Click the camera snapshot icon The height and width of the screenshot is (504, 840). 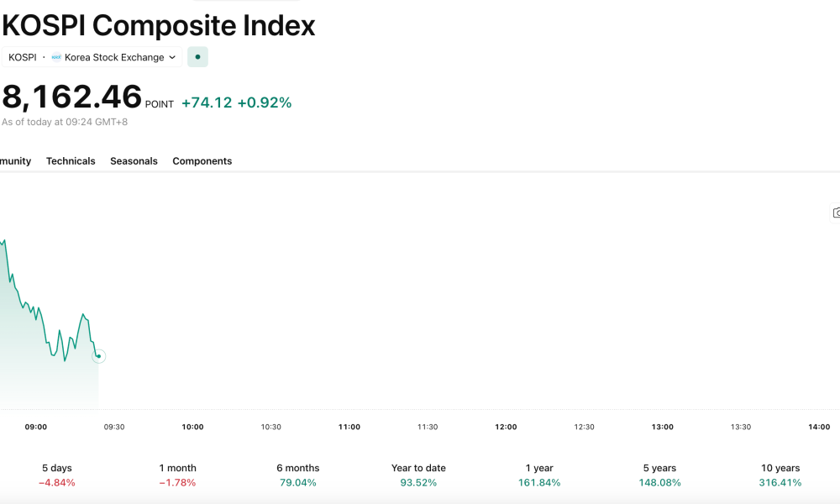[x=836, y=213]
